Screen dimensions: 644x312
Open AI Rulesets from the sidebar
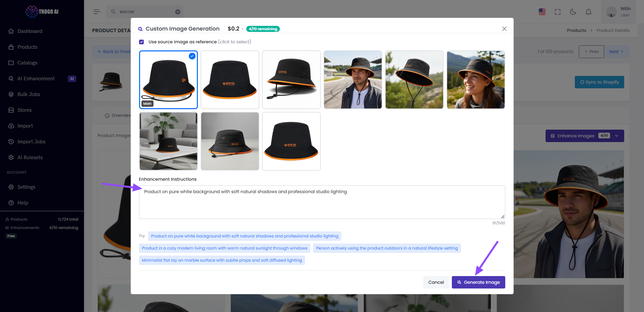pos(30,157)
